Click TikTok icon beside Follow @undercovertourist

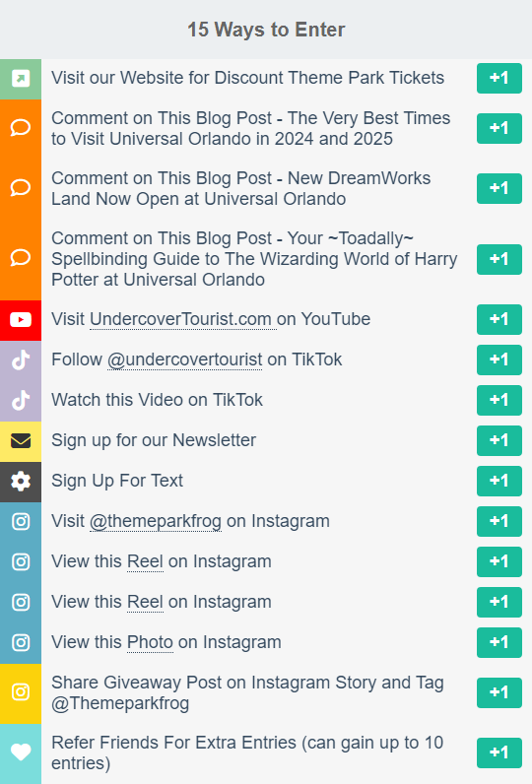(x=21, y=360)
